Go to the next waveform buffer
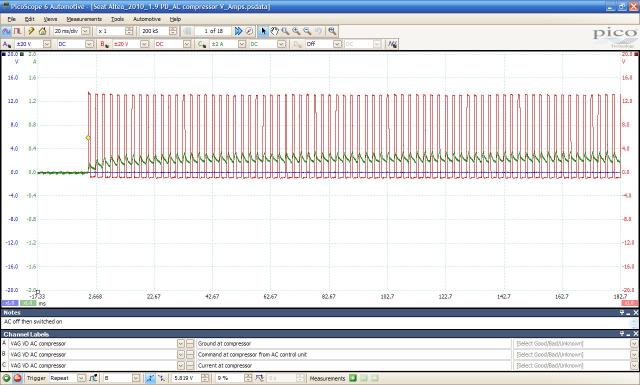The width and height of the screenshot is (640, 385). click(x=238, y=31)
